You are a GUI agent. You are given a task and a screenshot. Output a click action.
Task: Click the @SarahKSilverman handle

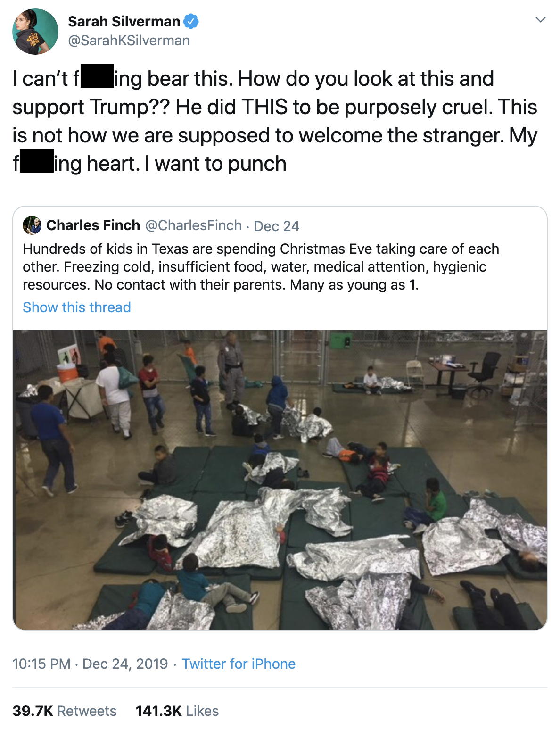129,41
